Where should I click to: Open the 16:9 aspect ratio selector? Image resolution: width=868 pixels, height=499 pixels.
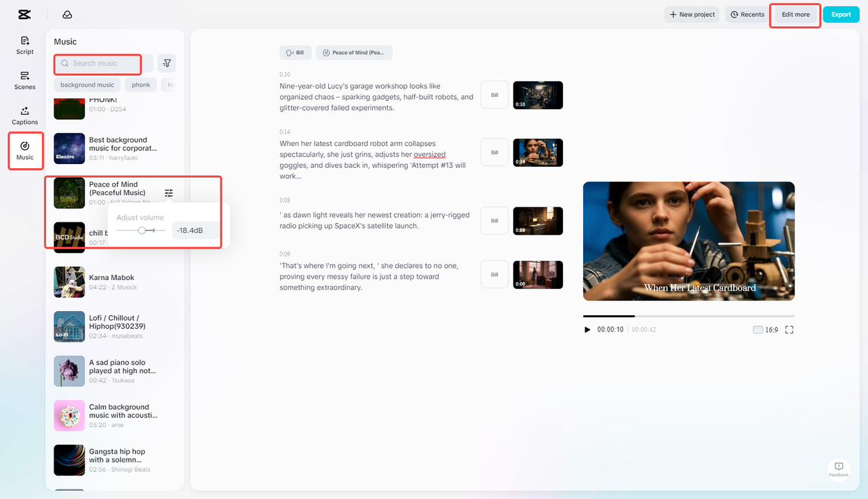772,330
